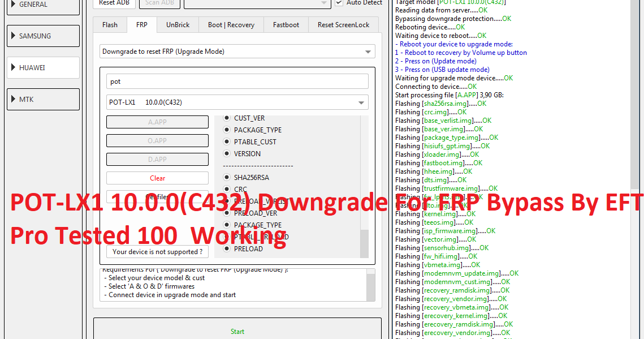Click the log line 'Reboot your device to upgrade mode'
This screenshot has width=644, height=339.
(454, 44)
